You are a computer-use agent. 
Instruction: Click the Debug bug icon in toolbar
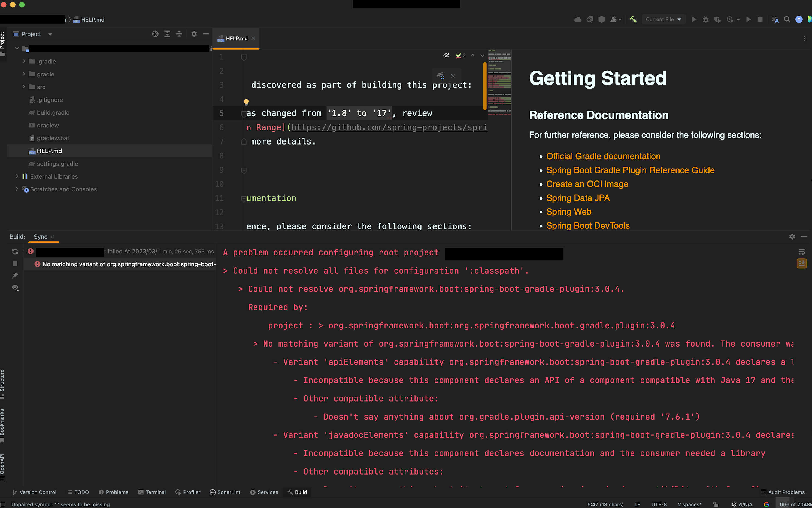click(705, 20)
